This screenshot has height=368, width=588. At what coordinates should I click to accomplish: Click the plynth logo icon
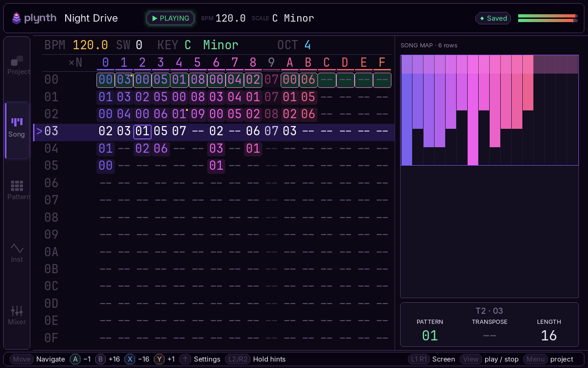[x=17, y=18]
